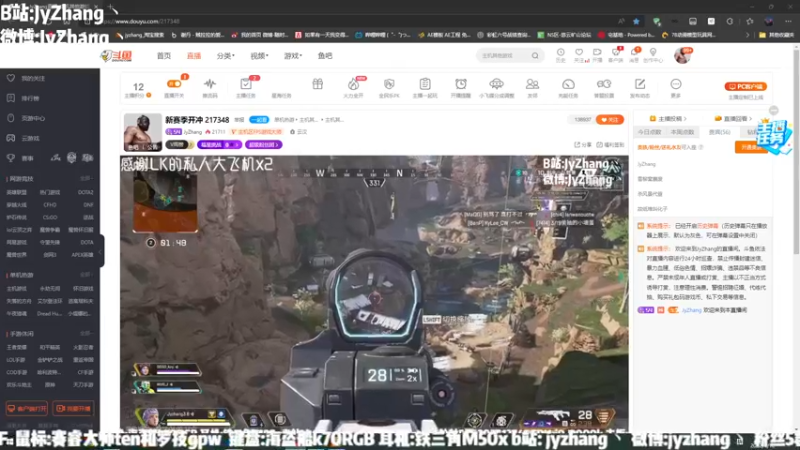Click the 主播任务 floating badge
Viewport: 800px width, 450px height.
pos(774,136)
